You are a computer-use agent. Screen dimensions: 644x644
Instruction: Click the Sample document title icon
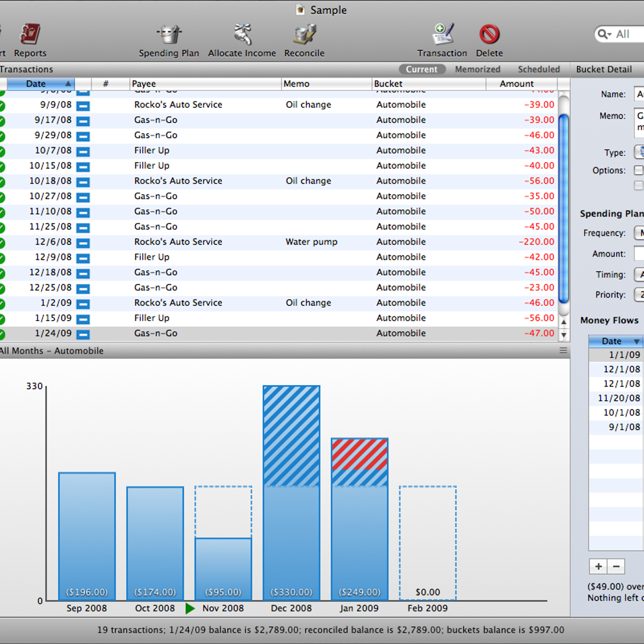coord(300,10)
